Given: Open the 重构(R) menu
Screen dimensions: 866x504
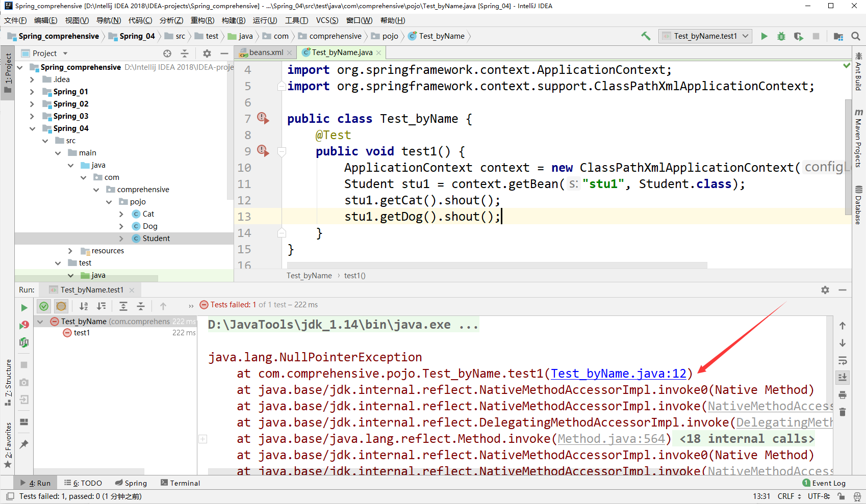Looking at the screenshot, I should [202, 20].
